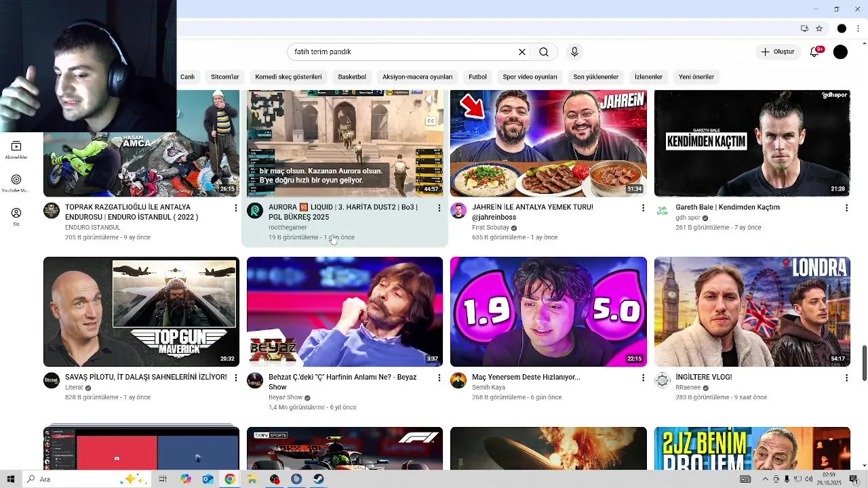Open options menu for AURORA vs LIQUID video
Viewport: 868px width, 488px height.
(x=439, y=207)
